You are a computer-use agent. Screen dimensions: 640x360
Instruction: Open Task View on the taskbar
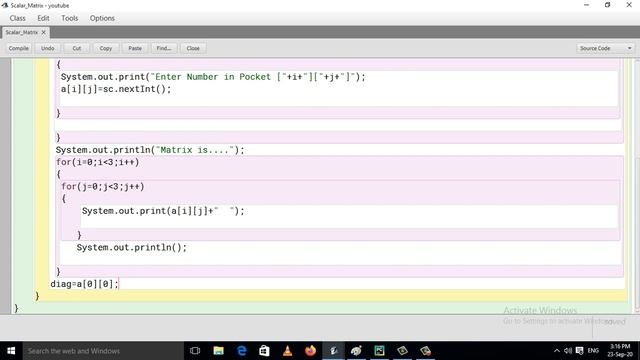195,351
